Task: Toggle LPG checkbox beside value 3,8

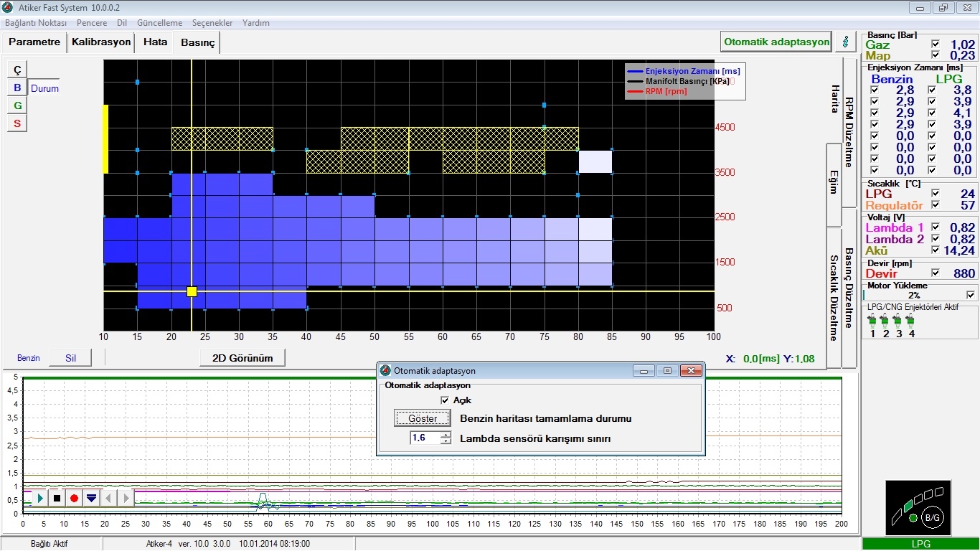Action: pyautogui.click(x=931, y=90)
